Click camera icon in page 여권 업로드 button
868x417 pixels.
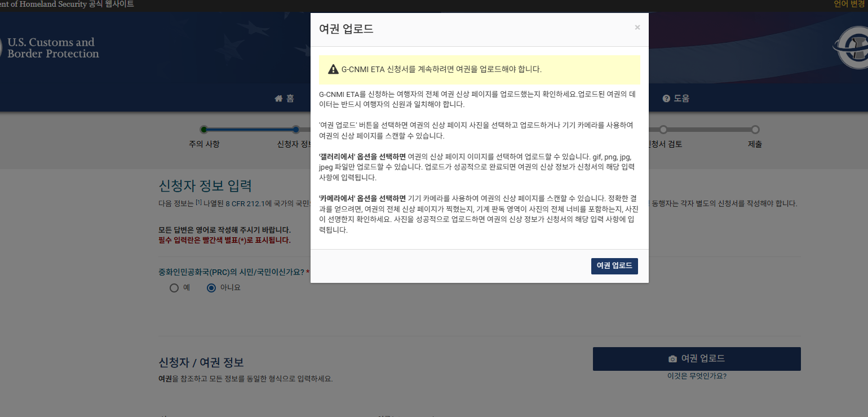(x=672, y=359)
